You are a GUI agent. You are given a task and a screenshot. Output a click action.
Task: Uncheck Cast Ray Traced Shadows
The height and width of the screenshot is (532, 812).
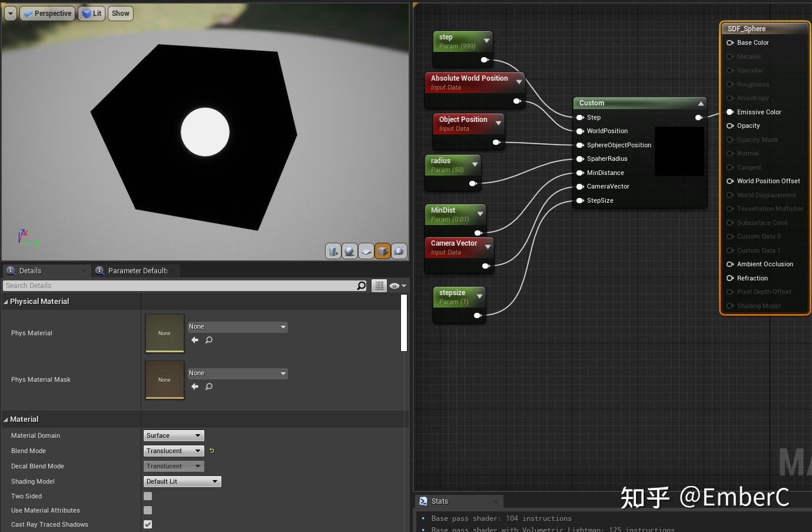pos(147,524)
